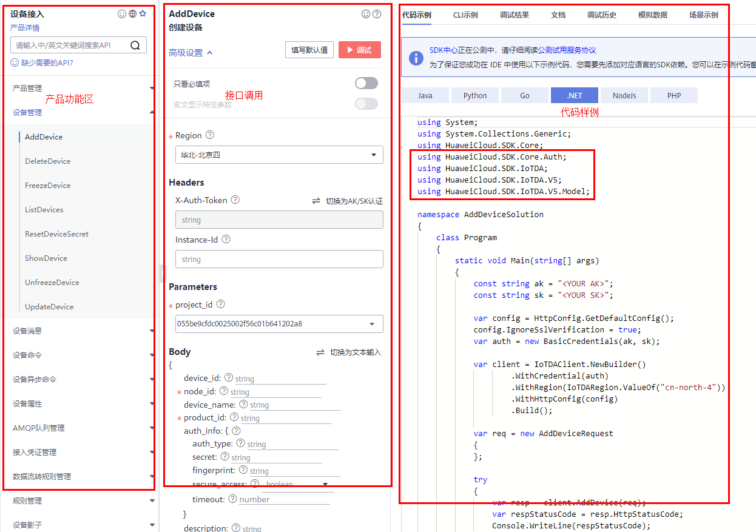Click the help icon next to auth_type
756x532 pixels.
click(x=240, y=443)
